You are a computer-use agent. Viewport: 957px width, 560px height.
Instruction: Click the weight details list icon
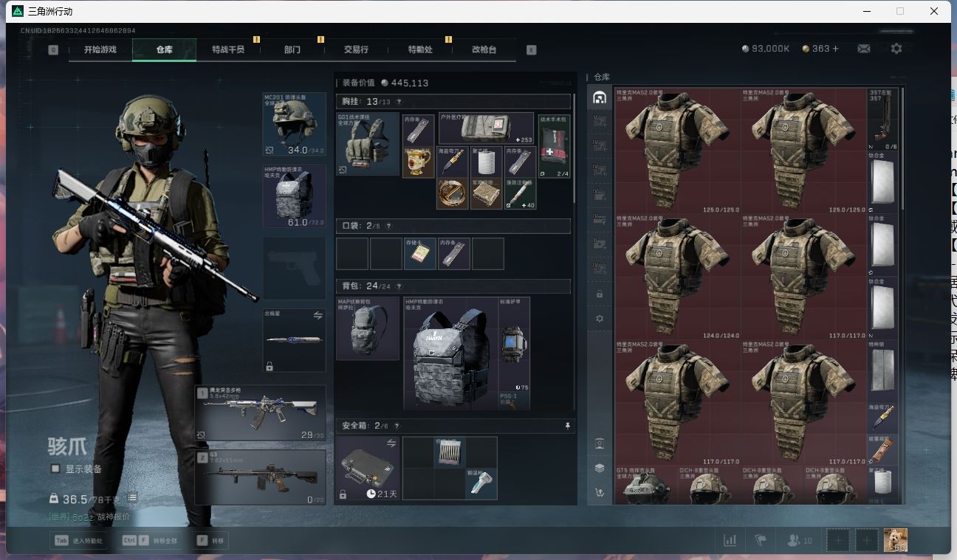pos(132,499)
